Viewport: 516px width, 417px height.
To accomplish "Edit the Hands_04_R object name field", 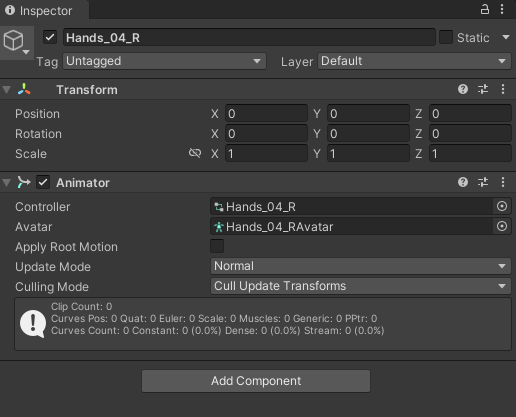I will (x=249, y=37).
